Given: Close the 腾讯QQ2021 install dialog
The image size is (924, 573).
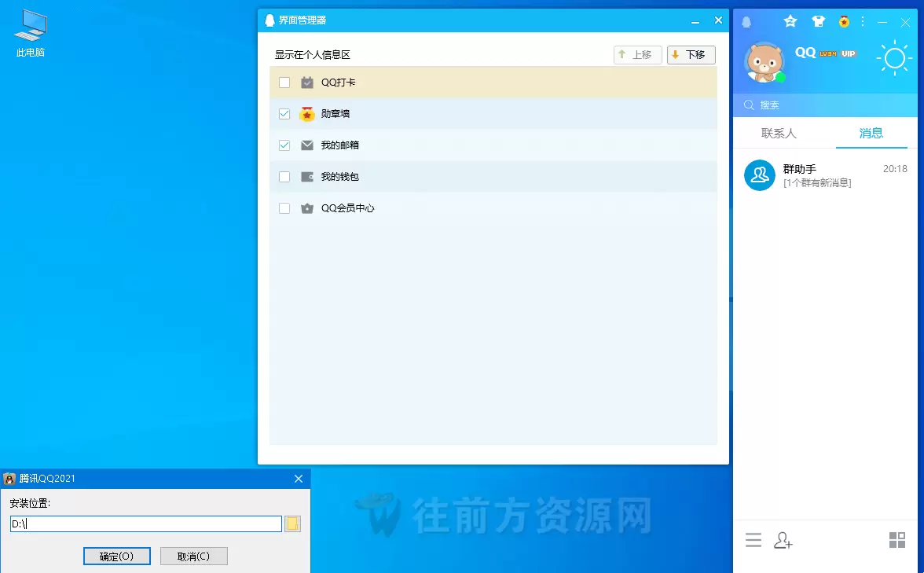Looking at the screenshot, I should 299,479.
